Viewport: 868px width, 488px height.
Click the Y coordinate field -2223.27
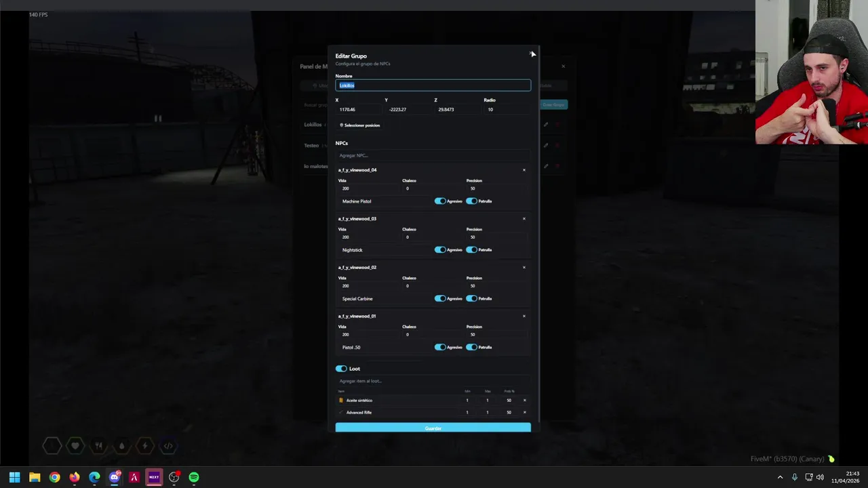click(x=408, y=109)
